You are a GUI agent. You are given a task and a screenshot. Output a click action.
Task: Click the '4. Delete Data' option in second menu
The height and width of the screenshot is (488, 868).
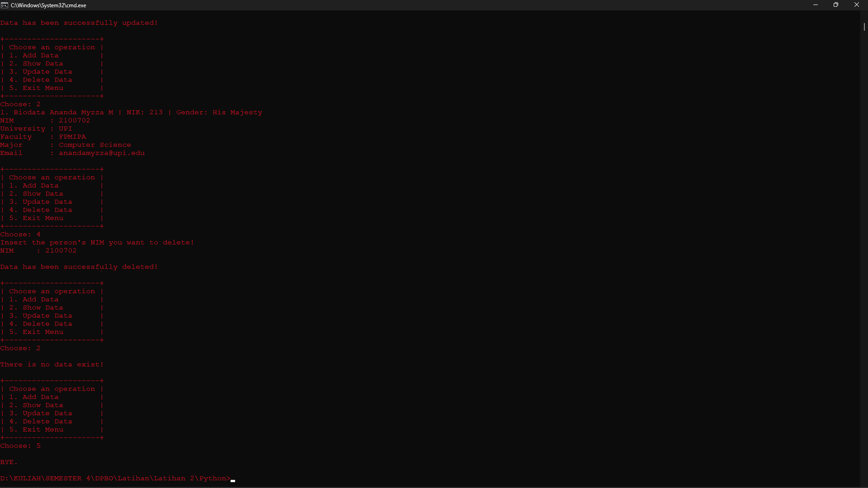(x=40, y=210)
